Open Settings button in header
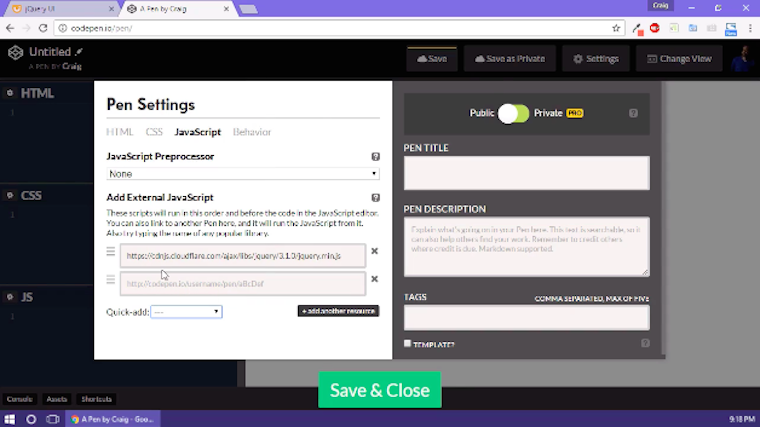The image size is (760, 427). pos(596,59)
